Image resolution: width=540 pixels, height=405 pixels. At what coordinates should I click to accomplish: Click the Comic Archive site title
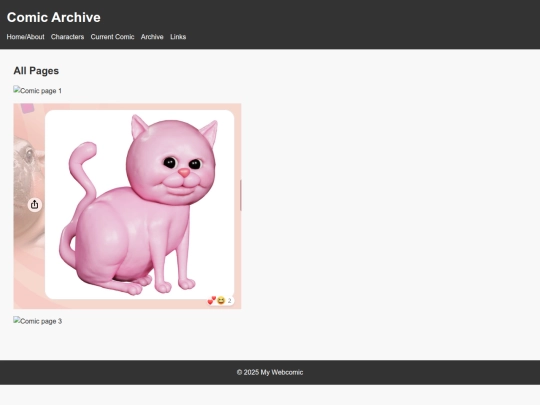point(54,18)
